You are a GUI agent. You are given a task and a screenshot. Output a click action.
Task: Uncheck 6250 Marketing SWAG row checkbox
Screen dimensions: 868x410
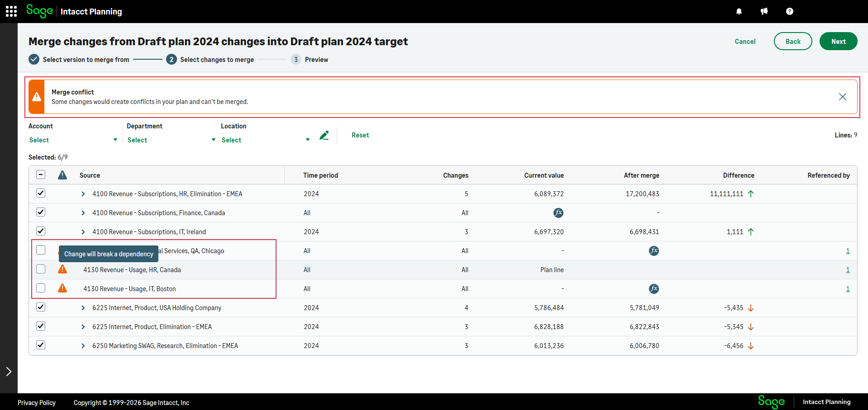[41, 345]
